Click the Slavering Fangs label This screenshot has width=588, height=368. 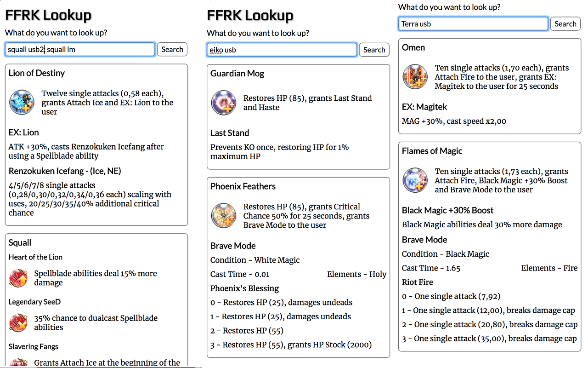point(34,346)
